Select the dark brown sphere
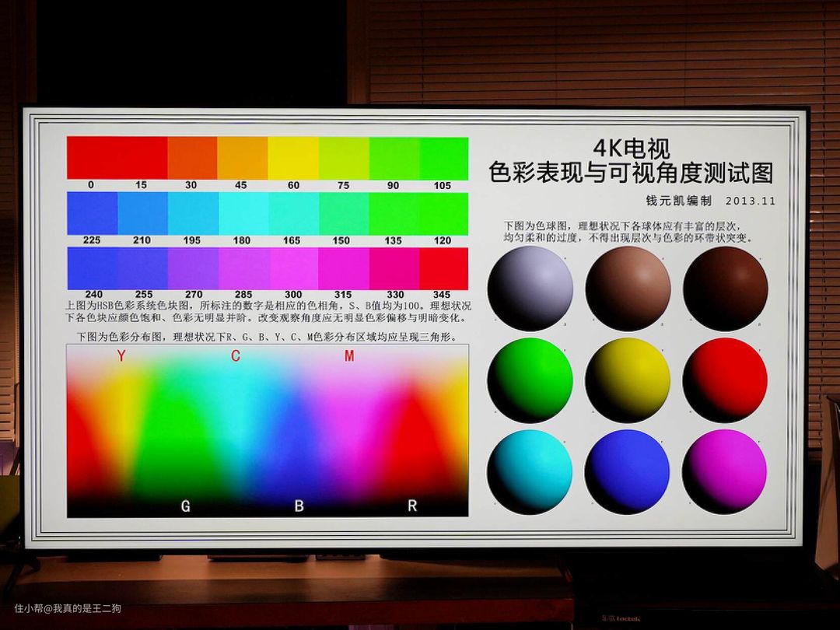 tap(725, 289)
